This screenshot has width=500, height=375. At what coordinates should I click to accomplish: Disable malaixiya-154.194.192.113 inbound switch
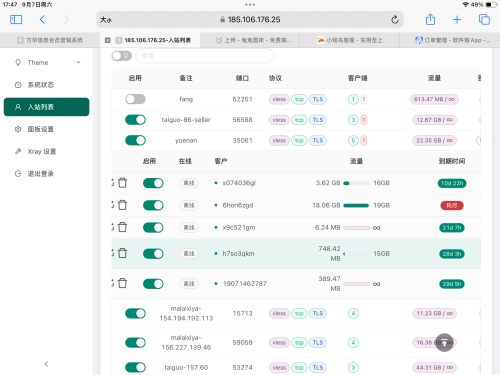(135, 313)
